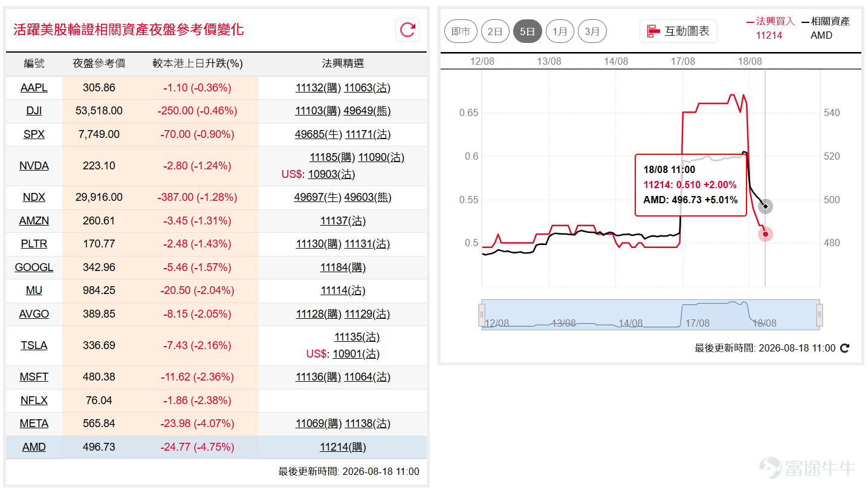Switch chart to 即市 intraday view
This screenshot has width=868, height=490.
tap(461, 31)
